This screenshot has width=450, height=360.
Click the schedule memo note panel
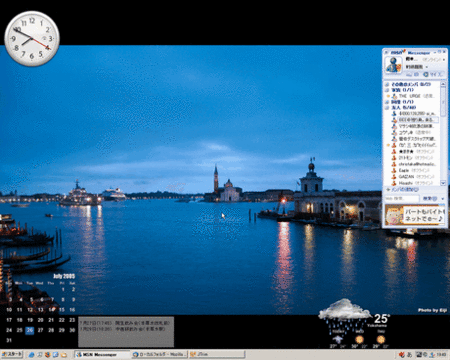[126, 332]
